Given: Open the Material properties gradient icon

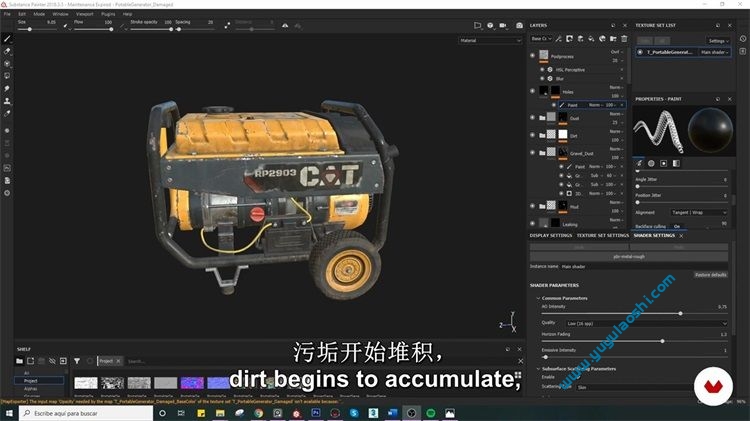Looking at the screenshot, I should [x=676, y=163].
